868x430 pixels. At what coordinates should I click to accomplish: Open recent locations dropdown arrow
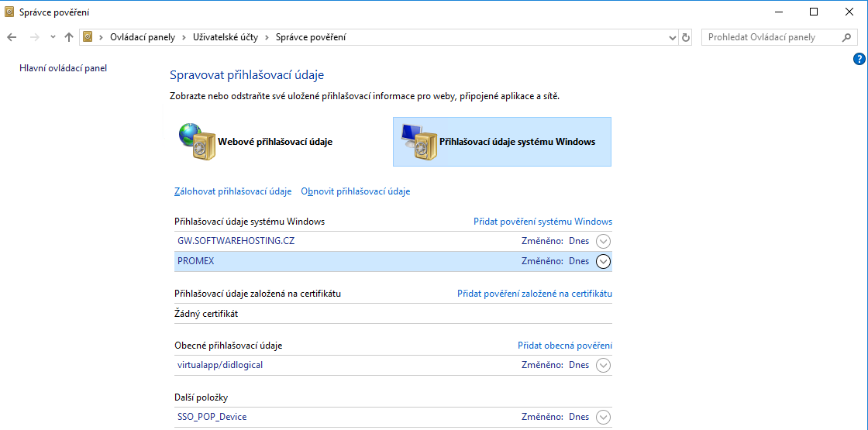[x=53, y=37]
